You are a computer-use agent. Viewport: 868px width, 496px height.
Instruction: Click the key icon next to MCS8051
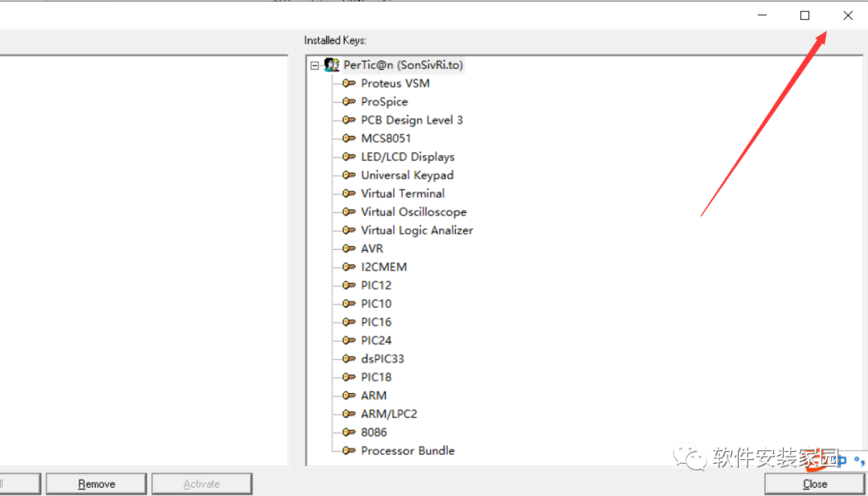349,137
